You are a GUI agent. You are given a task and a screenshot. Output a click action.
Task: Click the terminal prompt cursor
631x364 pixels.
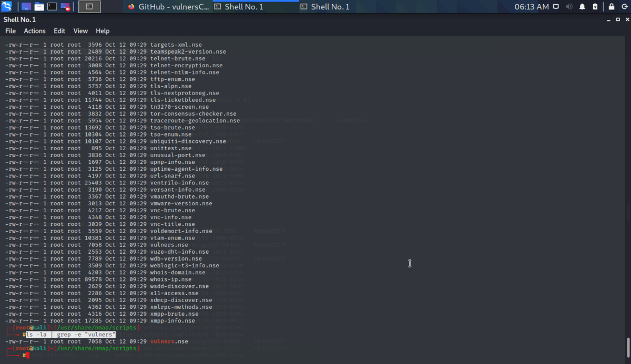[x=27, y=356]
